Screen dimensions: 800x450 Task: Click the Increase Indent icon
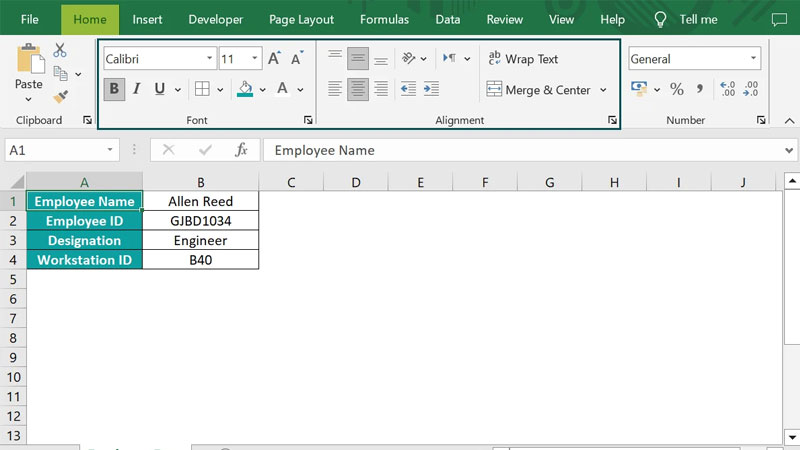(431, 89)
